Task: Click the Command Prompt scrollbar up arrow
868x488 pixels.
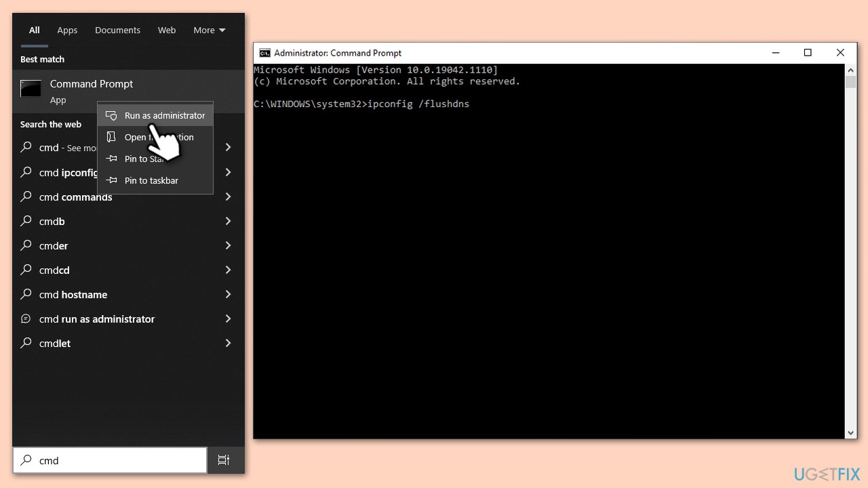Action: (850, 70)
